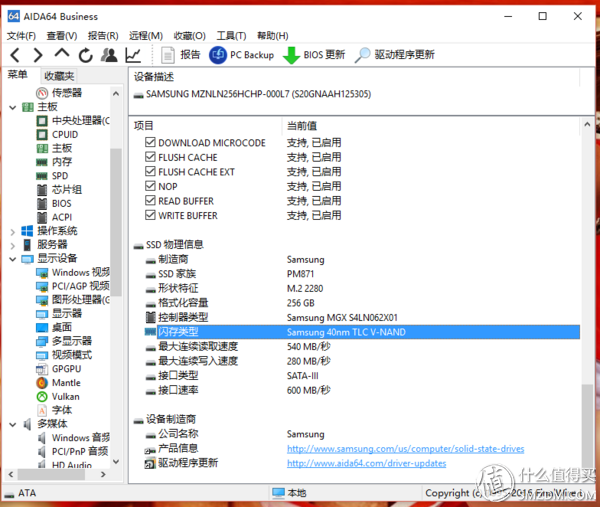
Task: Toggle the DOWNLOAD MICROCODE checkbox
Action: [x=150, y=143]
